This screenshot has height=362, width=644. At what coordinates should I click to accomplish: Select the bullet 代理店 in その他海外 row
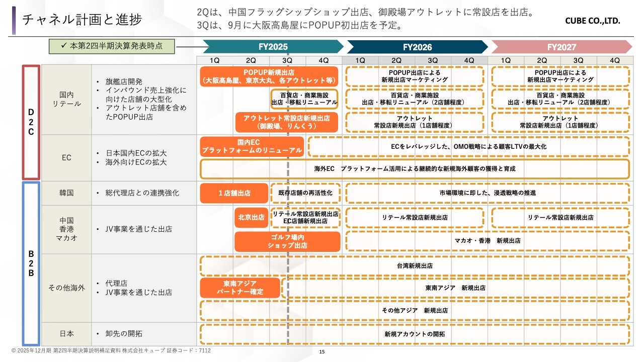[x=116, y=283]
